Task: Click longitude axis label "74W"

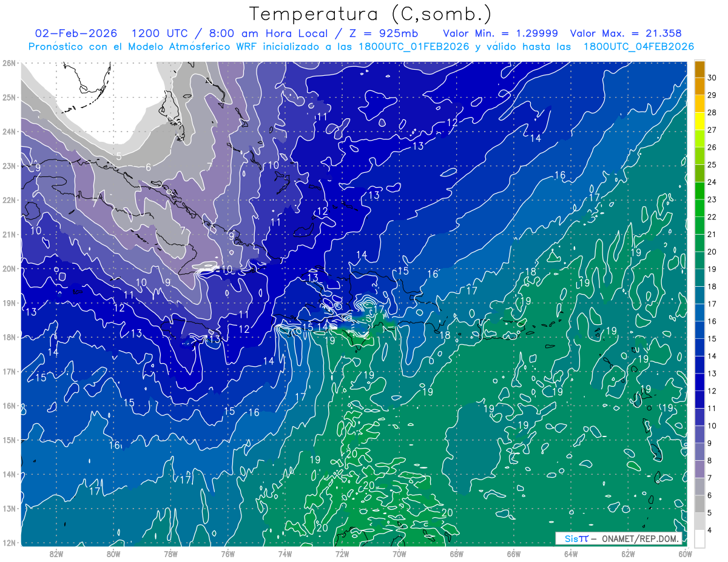Action: (x=285, y=554)
